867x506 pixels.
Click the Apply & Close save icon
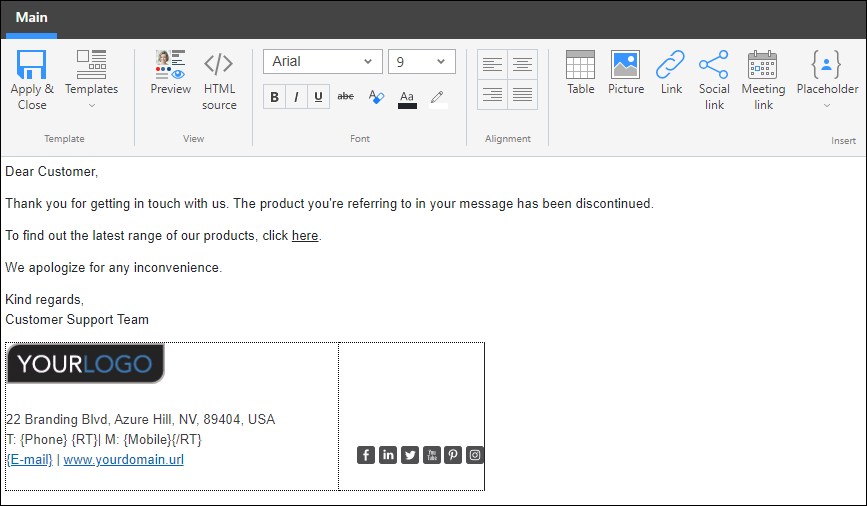32,65
